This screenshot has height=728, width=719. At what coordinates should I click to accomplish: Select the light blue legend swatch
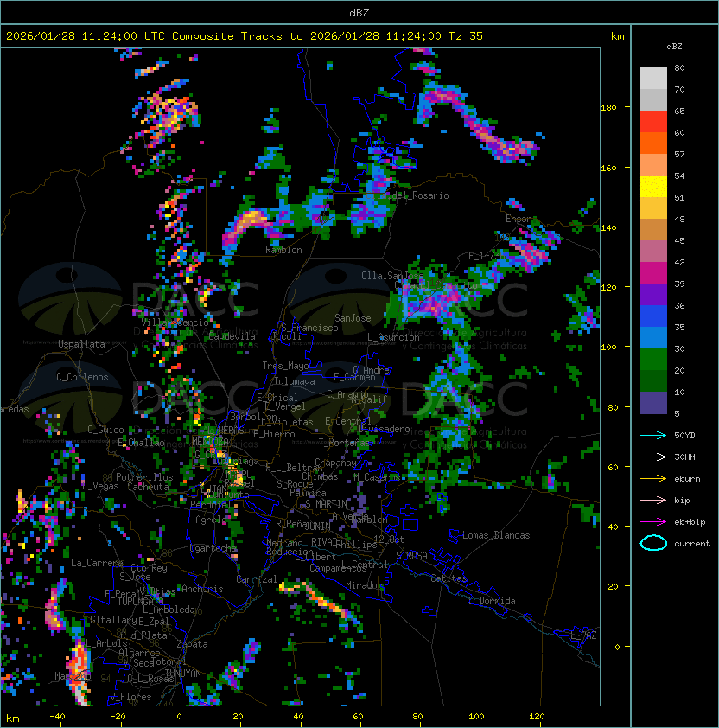pyautogui.click(x=653, y=338)
